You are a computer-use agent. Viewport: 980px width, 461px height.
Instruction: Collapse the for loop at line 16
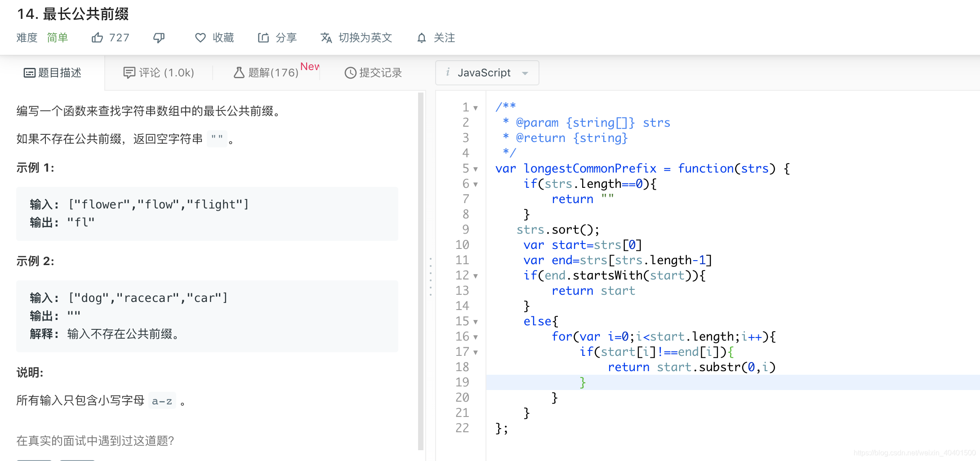coord(476,337)
